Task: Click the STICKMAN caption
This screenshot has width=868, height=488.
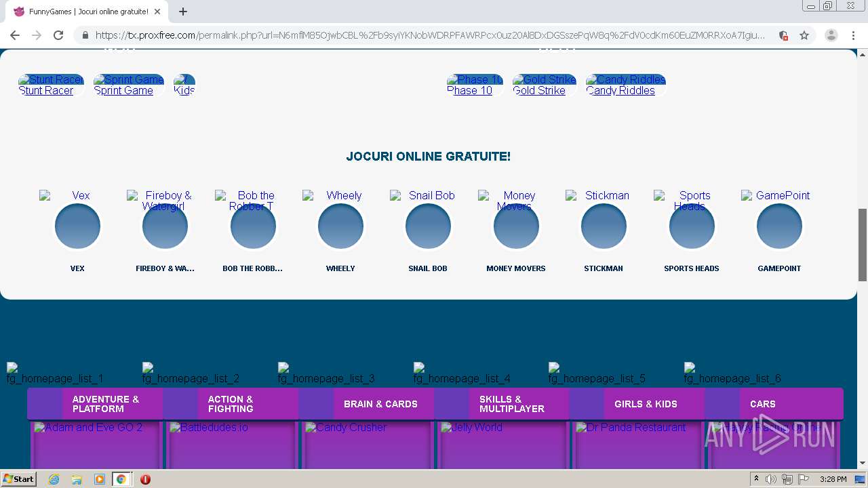Action: point(604,268)
